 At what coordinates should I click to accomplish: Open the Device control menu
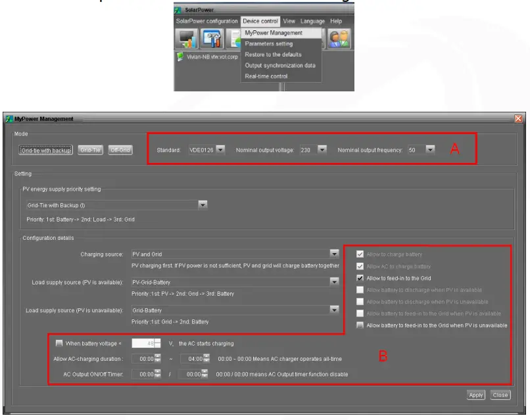[260, 21]
